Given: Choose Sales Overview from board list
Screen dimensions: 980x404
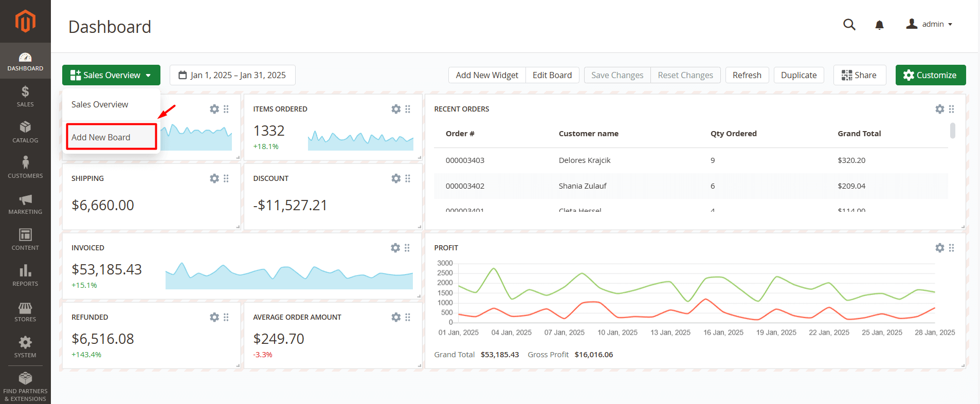Looking at the screenshot, I should click(100, 104).
